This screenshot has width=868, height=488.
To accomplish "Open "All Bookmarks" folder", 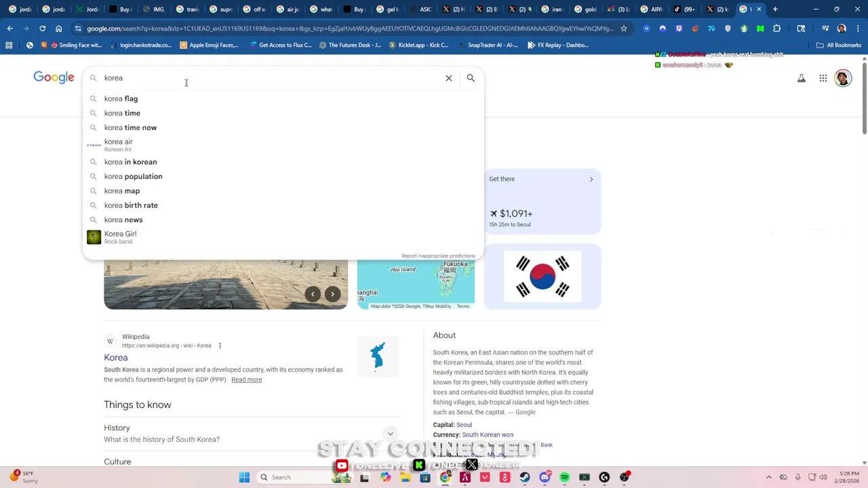I will 839,45.
